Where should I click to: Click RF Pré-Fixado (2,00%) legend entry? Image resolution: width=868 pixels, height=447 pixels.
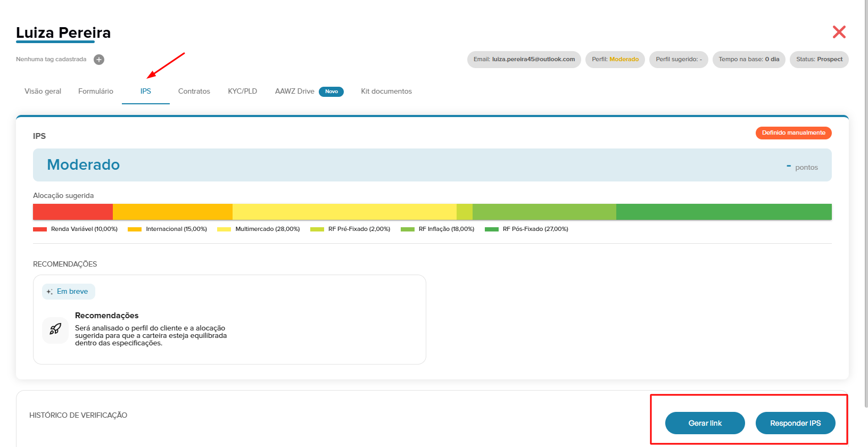(350, 229)
